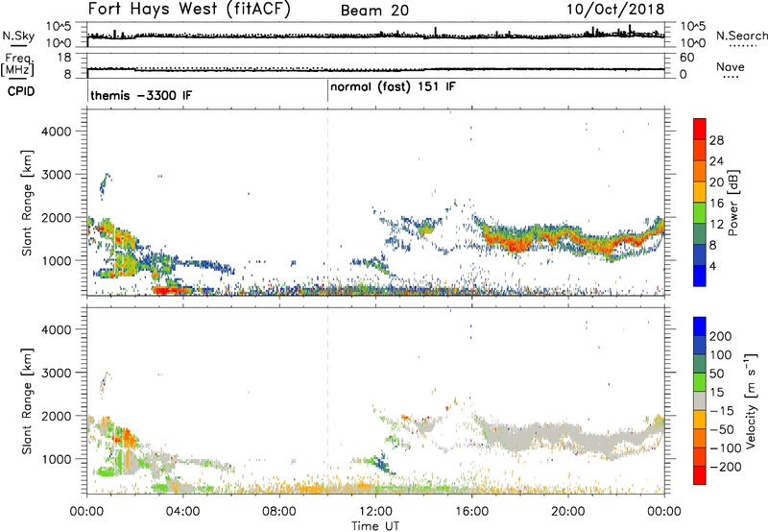This screenshot has height=532, width=768.
Task: Click the 'Velocity [m s-1]' colorbar label
Action: point(751,400)
